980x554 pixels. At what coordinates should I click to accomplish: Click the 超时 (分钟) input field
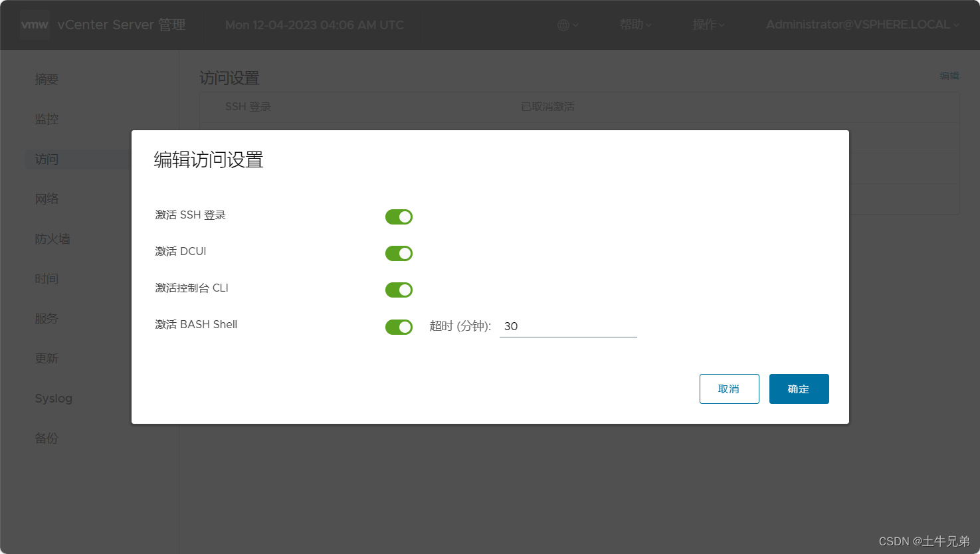click(568, 326)
